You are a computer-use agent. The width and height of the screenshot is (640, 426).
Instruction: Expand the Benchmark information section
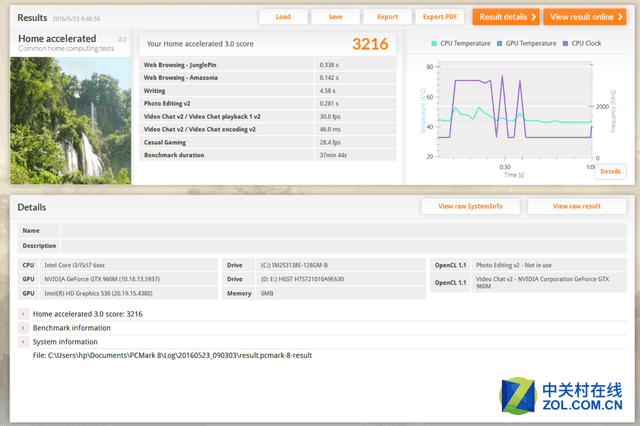click(23, 328)
